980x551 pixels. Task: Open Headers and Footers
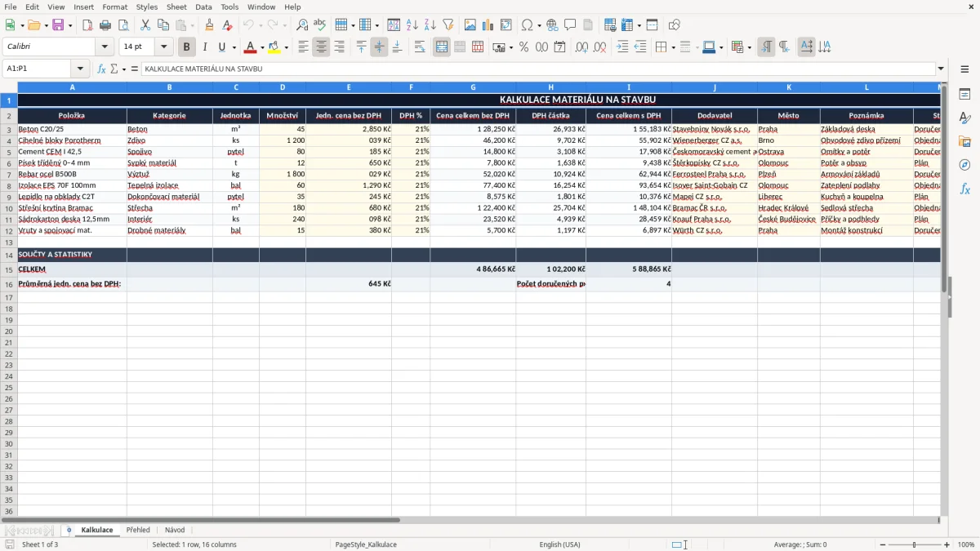[588, 25]
